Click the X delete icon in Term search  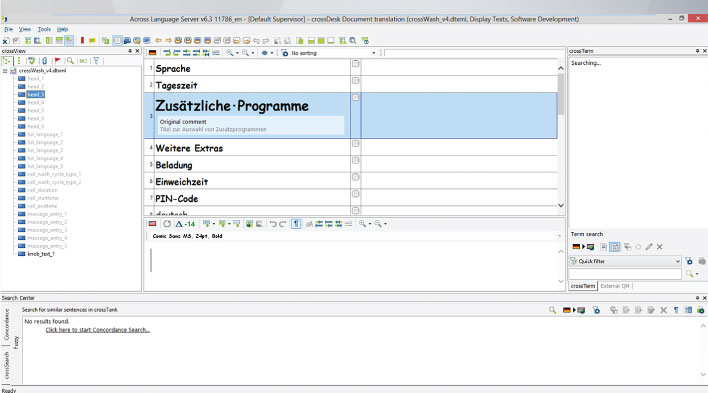[660, 247]
